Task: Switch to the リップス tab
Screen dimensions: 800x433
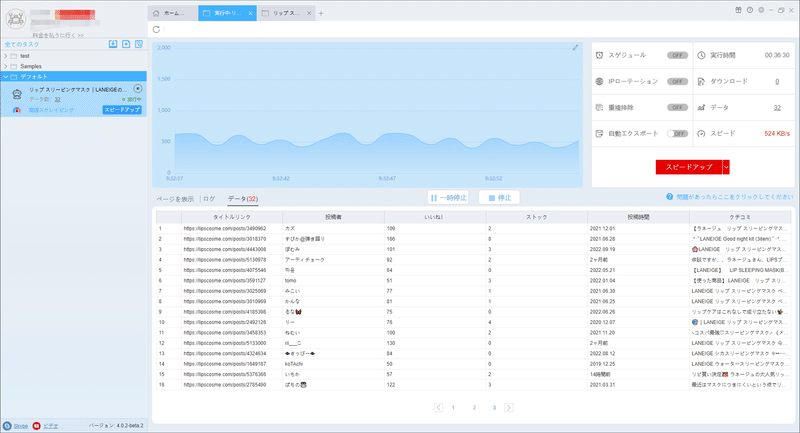Action: coord(286,13)
